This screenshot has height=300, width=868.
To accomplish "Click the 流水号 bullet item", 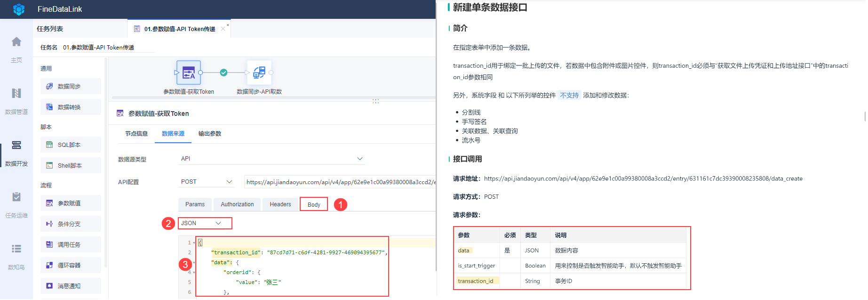I will [x=471, y=140].
